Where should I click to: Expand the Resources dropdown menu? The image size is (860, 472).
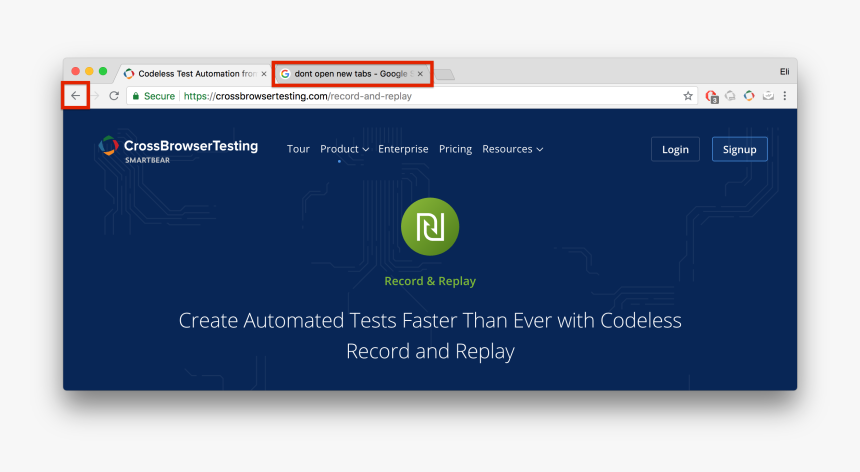[513, 149]
